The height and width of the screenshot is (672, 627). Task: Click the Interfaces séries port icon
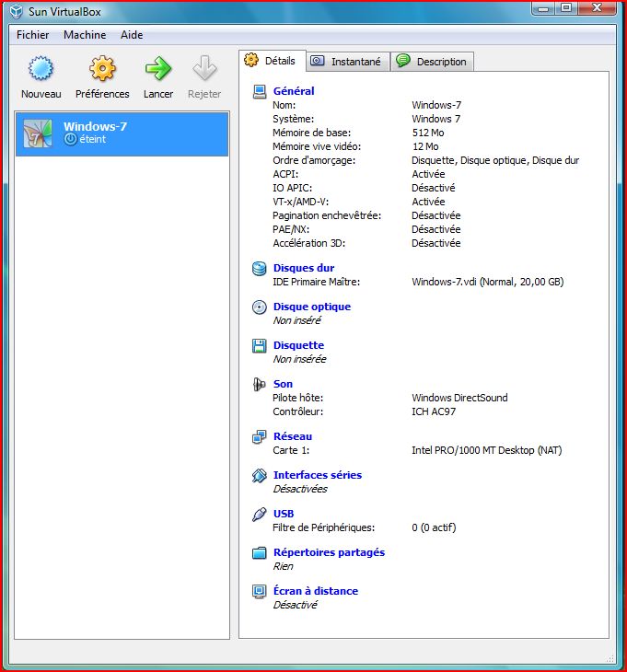tap(260, 475)
